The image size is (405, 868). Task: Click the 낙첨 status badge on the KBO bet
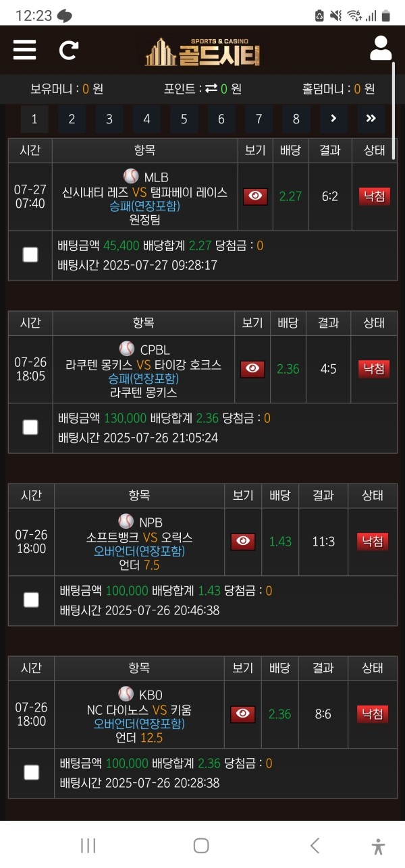coord(372,714)
